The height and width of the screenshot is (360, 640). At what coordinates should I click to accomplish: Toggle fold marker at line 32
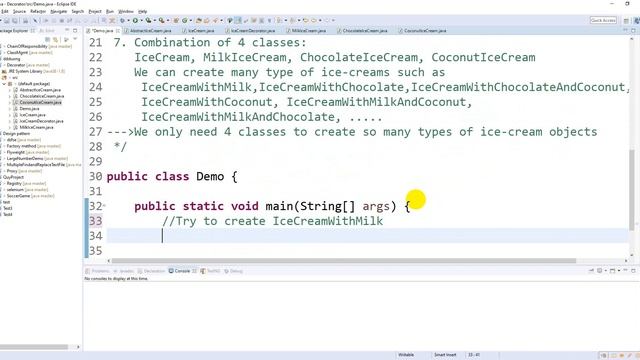(x=104, y=206)
